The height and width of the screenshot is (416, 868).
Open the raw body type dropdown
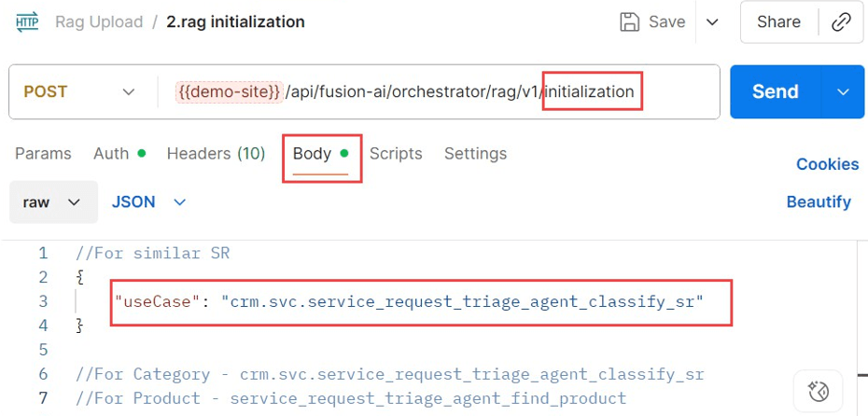pyautogui.click(x=53, y=202)
